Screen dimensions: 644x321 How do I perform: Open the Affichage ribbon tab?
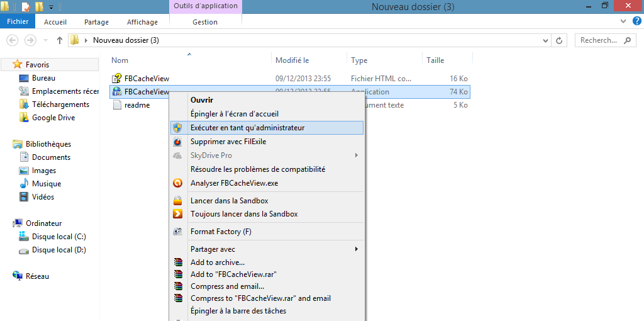pos(142,22)
